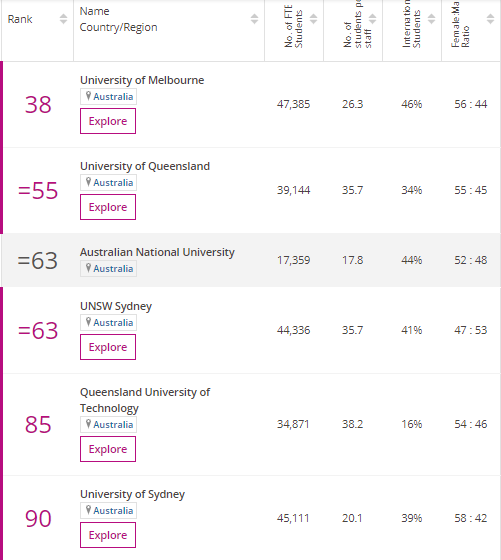The height and width of the screenshot is (560, 501).
Task: Explore University of Melbourne
Action: 108,121
